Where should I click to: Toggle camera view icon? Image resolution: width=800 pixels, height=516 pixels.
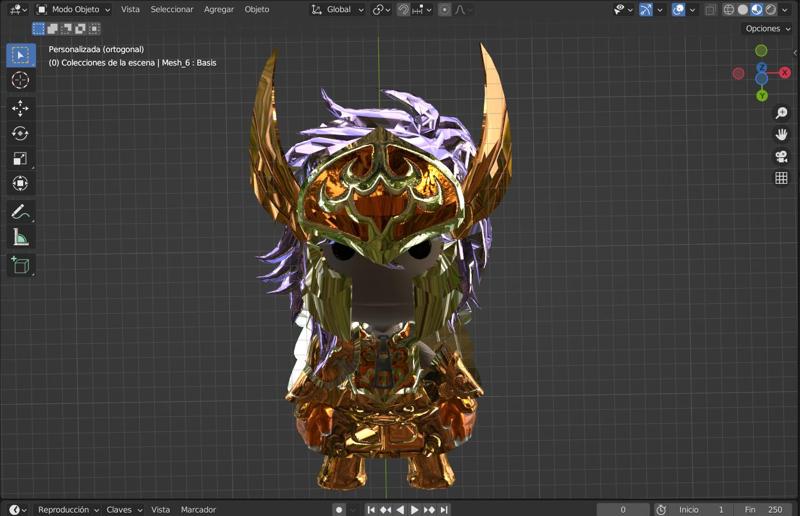coord(781,156)
